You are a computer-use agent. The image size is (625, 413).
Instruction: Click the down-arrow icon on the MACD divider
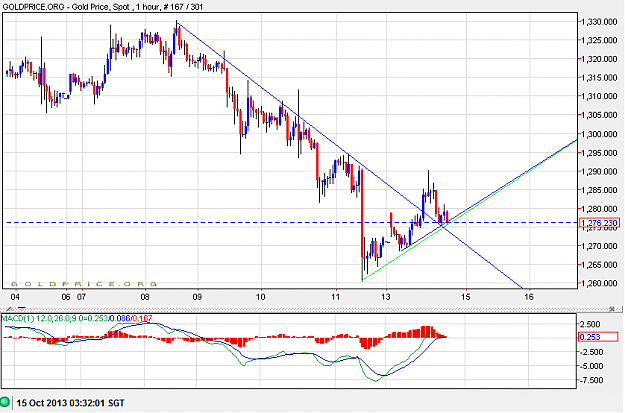(22, 309)
